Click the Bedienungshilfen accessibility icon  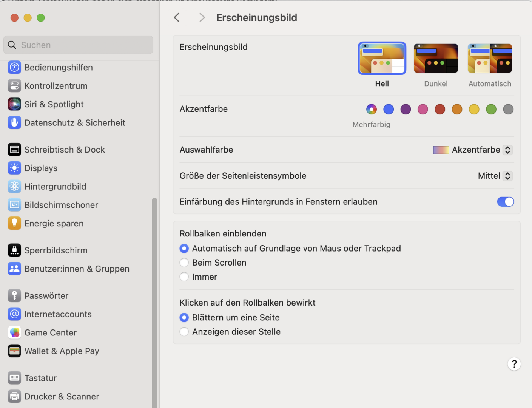[x=14, y=67]
